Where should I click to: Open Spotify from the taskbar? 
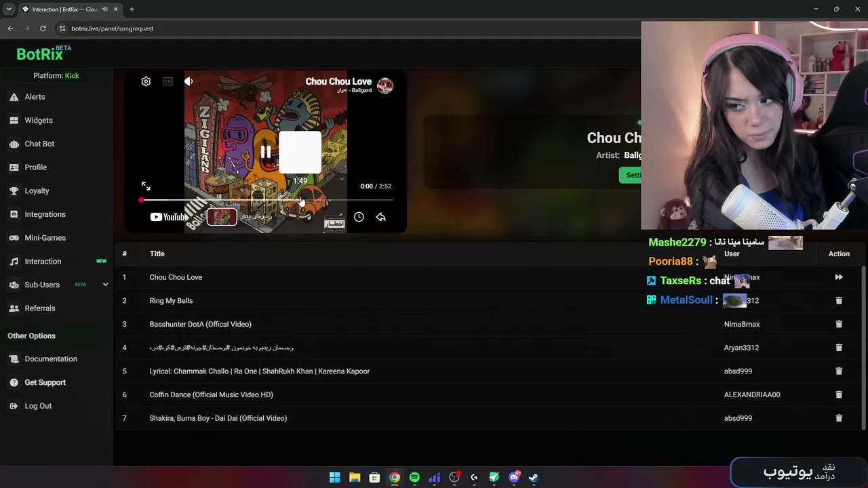pyautogui.click(x=414, y=477)
